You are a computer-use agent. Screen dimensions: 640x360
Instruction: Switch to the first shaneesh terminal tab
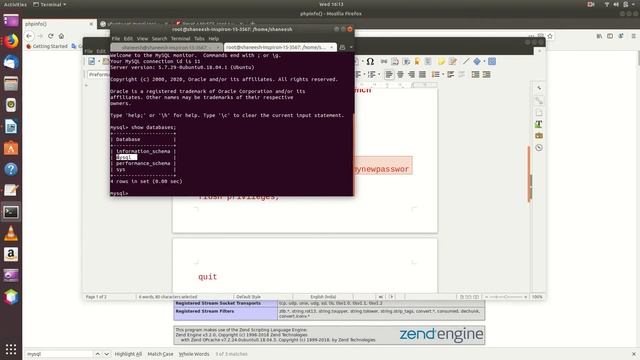click(x=167, y=47)
